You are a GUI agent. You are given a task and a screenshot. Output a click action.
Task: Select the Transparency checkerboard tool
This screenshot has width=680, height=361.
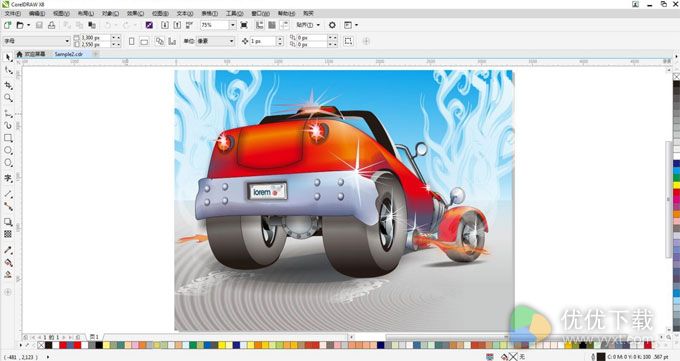click(x=8, y=234)
